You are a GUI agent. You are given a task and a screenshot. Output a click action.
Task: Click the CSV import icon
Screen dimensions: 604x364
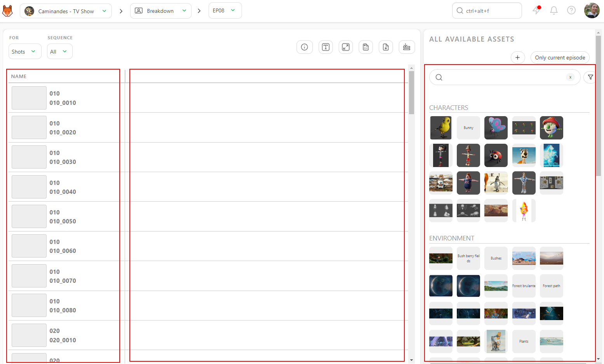(x=366, y=47)
